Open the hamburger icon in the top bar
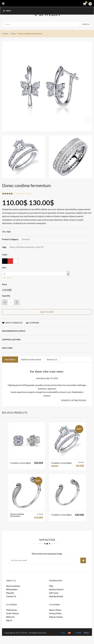 tap(3, 4)
